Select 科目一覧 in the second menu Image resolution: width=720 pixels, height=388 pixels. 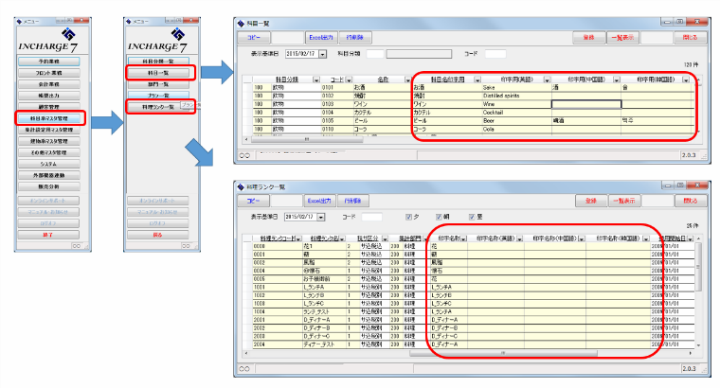(x=158, y=73)
